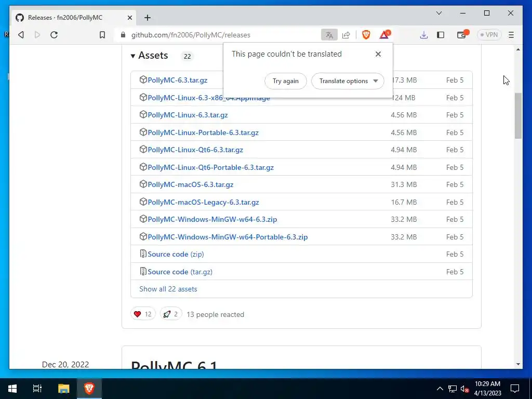Click the rocket reaction with 2
Viewport: 532px width, 399px height.
171,314
